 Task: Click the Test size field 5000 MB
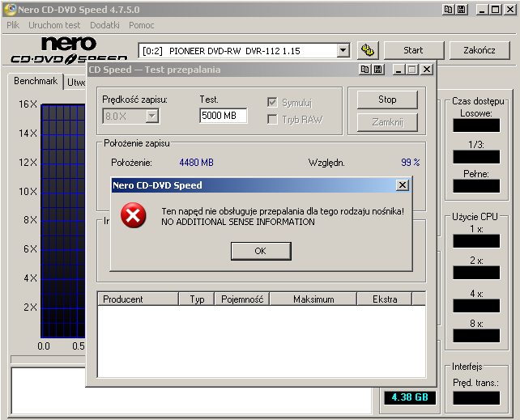[x=224, y=116]
